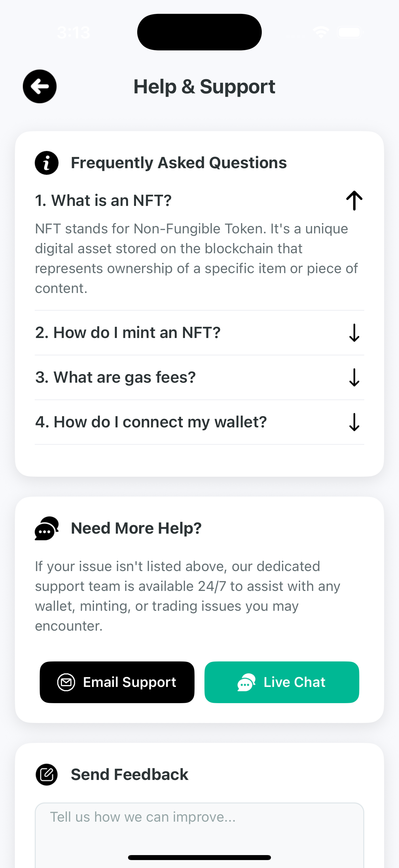
Task: Click the chat bubbles icon beside Need More Help
Action: pyautogui.click(x=46, y=528)
